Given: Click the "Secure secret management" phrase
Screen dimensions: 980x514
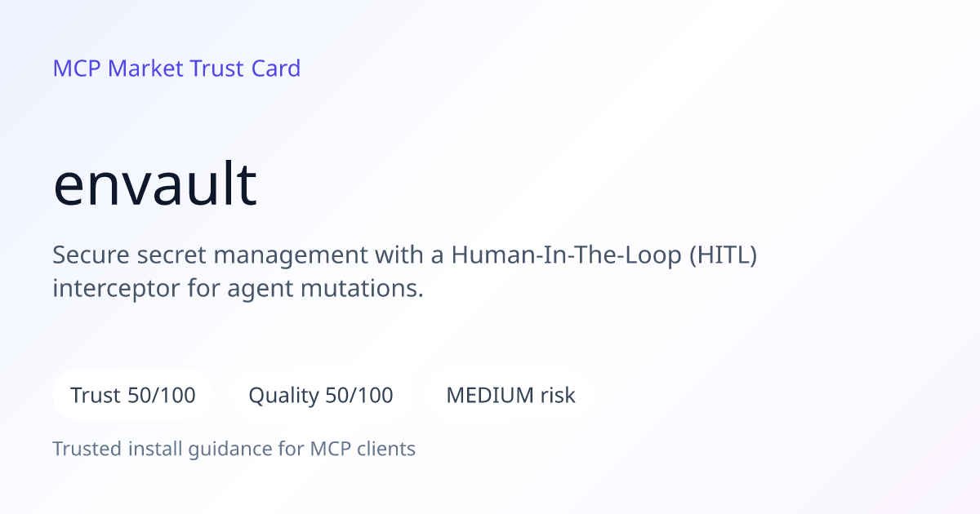Looking at the screenshot, I should tap(210, 255).
